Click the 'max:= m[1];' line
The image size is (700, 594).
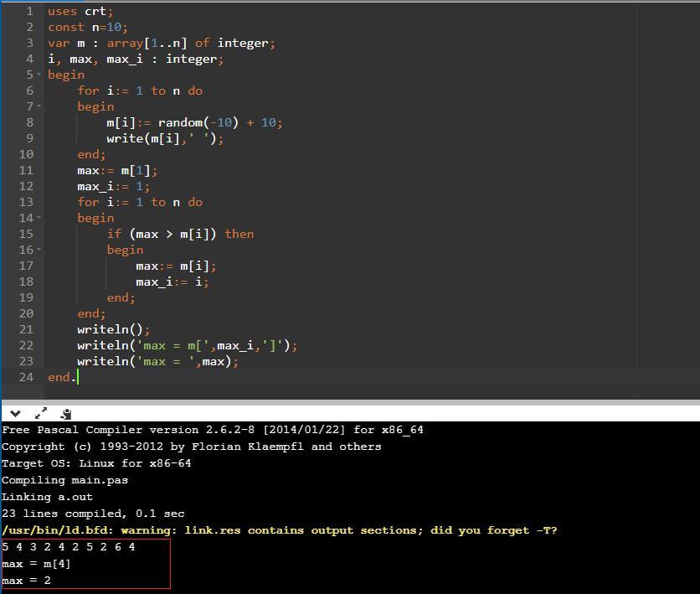(x=117, y=171)
